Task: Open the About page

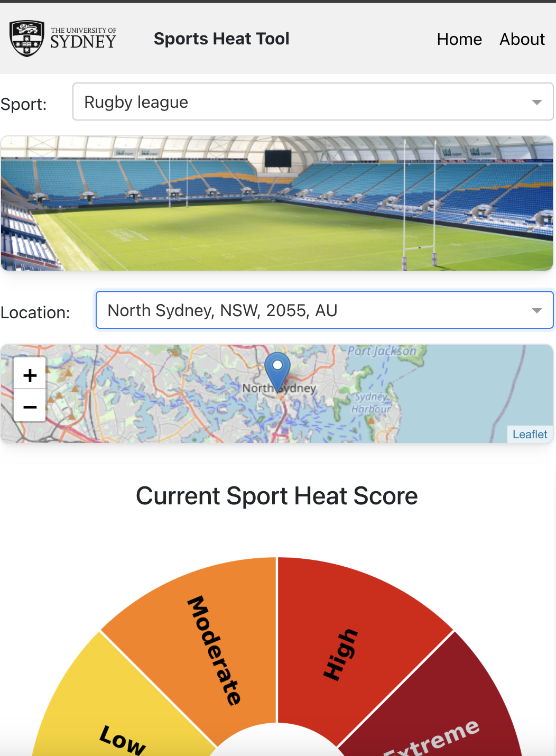Action: (x=522, y=39)
